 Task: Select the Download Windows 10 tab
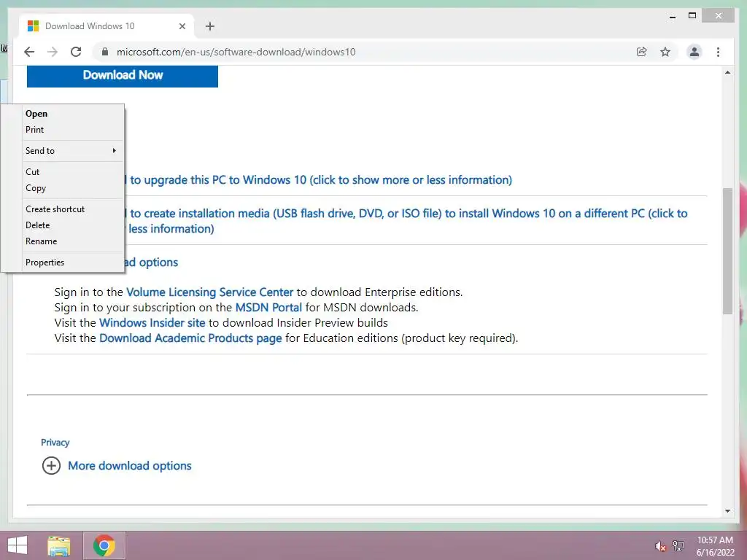click(x=107, y=26)
